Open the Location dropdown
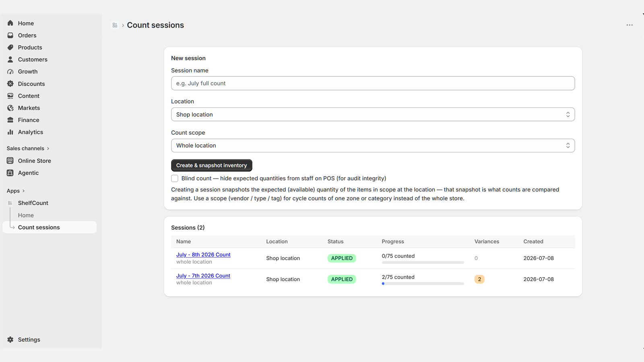This screenshot has width=644, height=362. tap(373, 114)
